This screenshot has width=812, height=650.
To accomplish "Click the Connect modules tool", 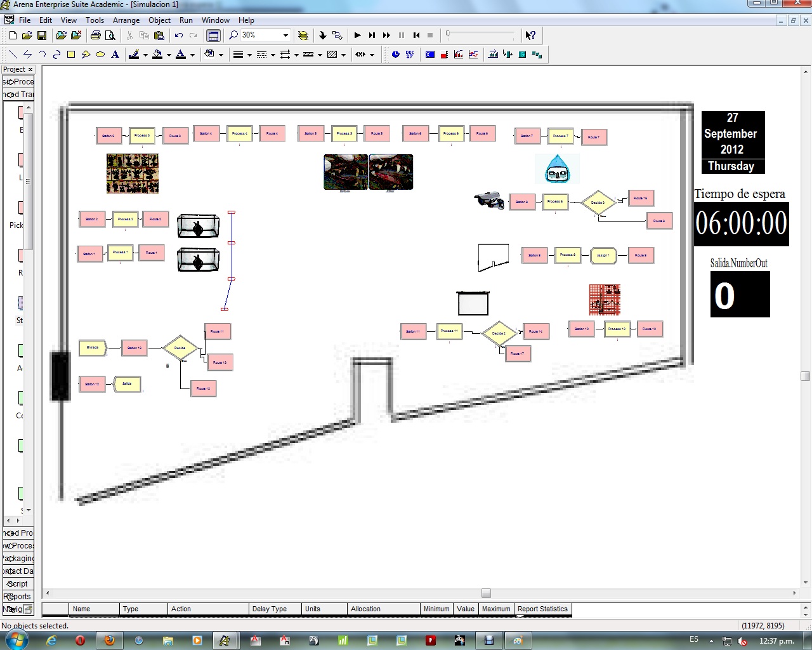I will [337, 36].
